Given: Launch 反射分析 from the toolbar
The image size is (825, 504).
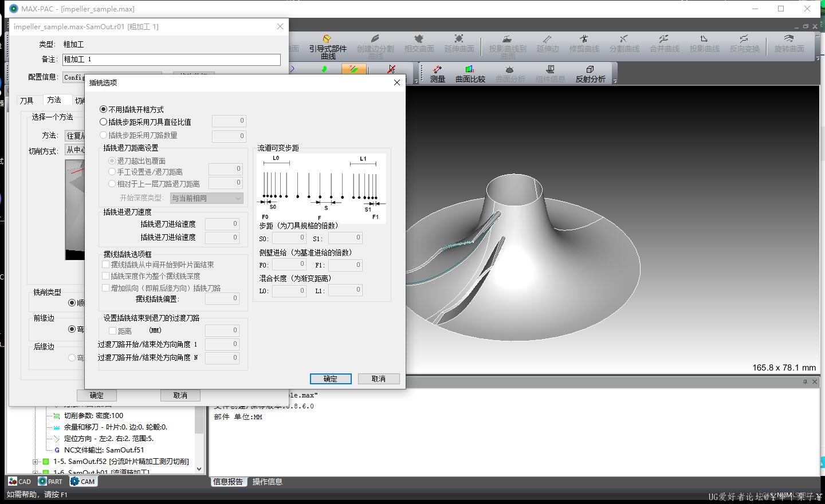Looking at the screenshot, I should (x=590, y=74).
